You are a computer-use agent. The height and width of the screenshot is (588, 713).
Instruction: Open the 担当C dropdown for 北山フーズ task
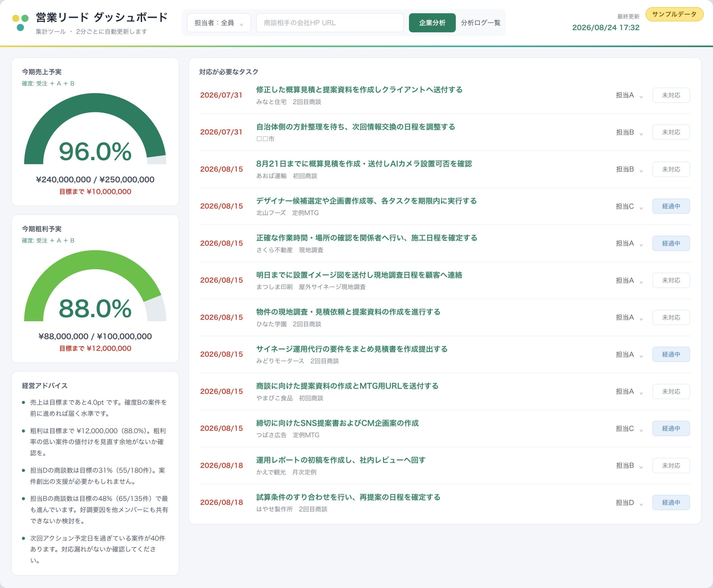[629, 206]
